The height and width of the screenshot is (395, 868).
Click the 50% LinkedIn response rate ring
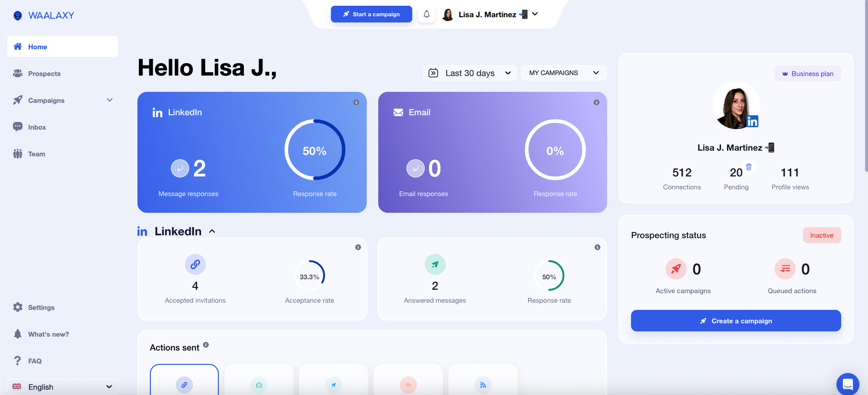coord(315,150)
